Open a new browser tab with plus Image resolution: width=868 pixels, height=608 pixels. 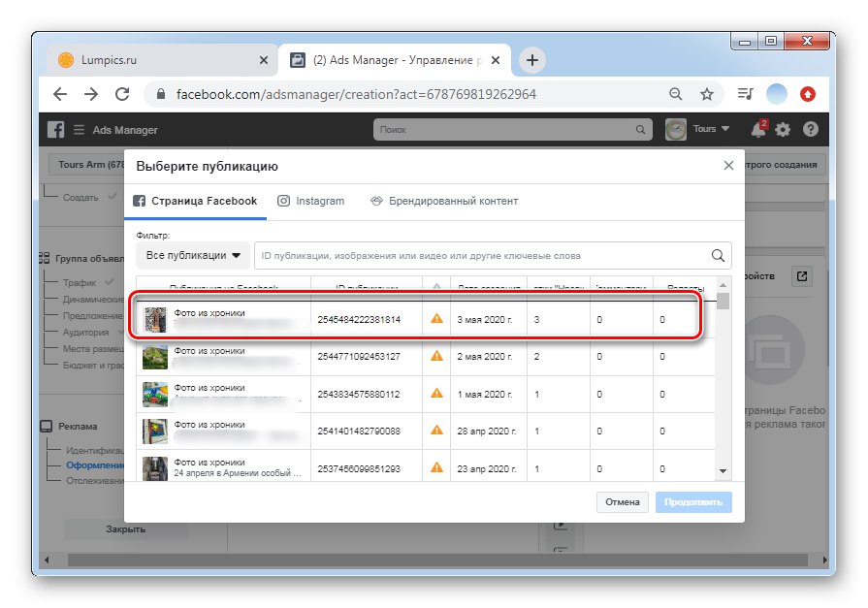[532, 60]
